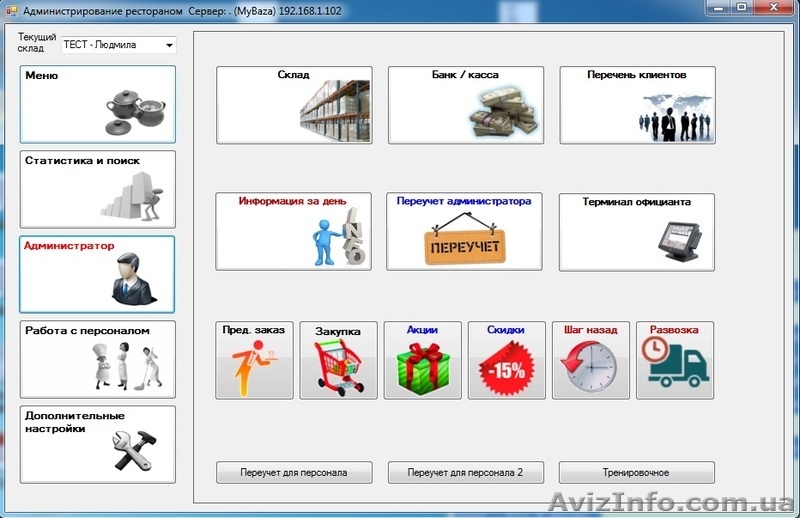Click Переучет для персонала 2 button
Screen dimensions: 800x518
466,473
